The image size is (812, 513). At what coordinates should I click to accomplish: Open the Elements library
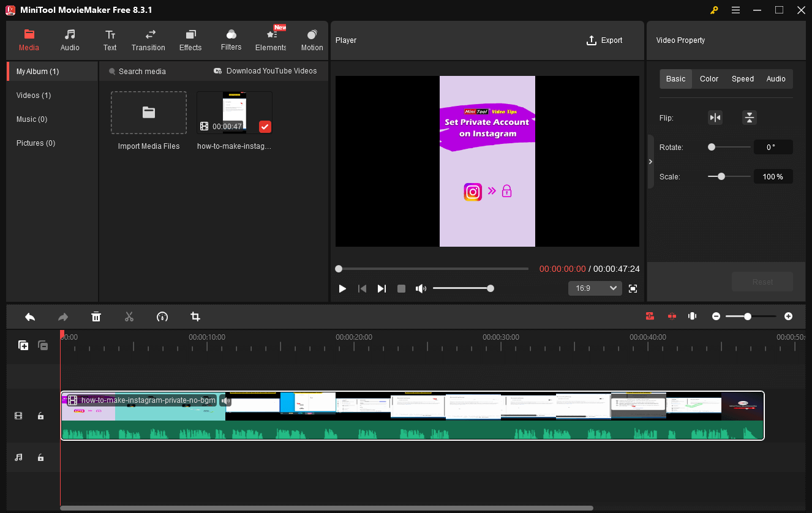270,40
